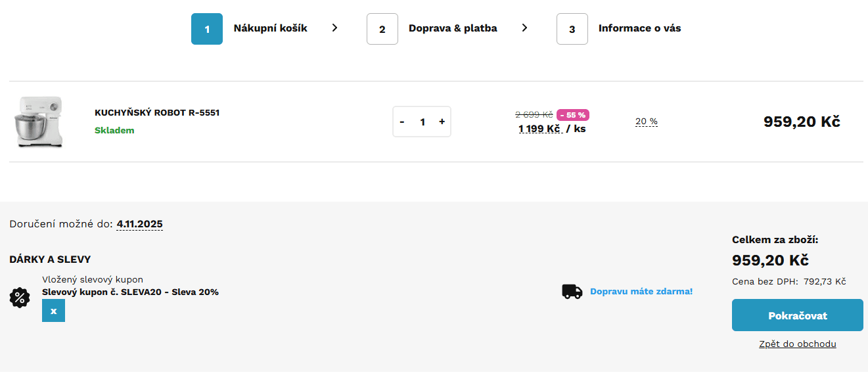Click the chevron before Informace o vás

pyautogui.click(x=524, y=28)
